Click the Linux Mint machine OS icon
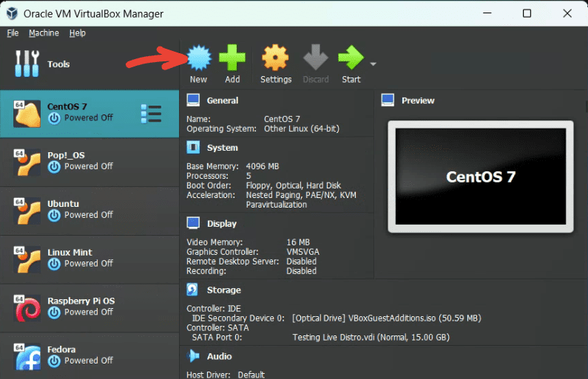The image size is (588, 379). [27, 260]
